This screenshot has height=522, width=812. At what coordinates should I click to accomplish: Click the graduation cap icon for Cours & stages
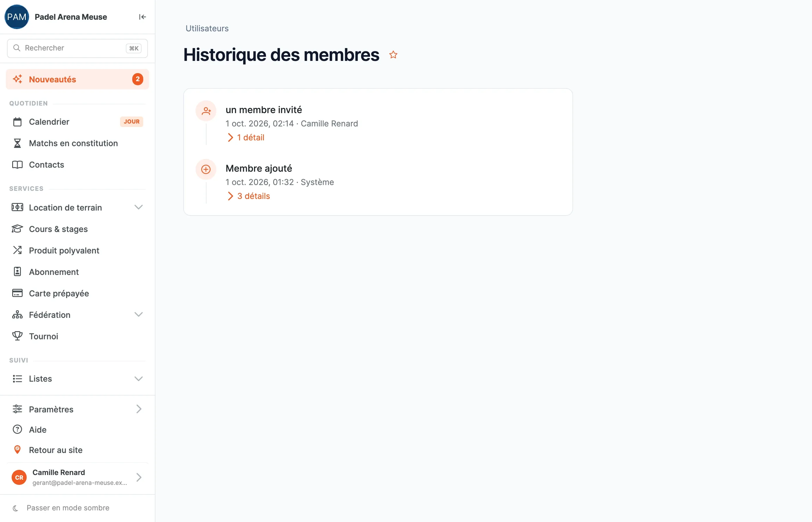[x=17, y=229]
